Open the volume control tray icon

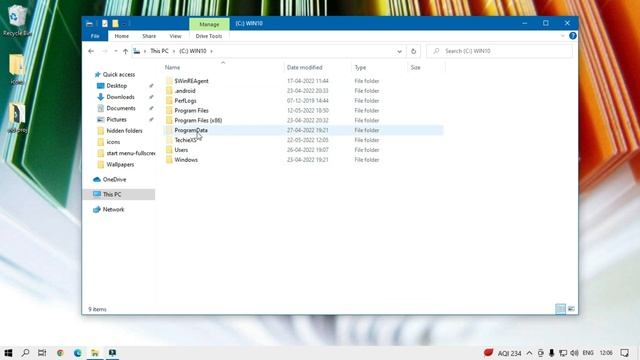tap(574, 353)
